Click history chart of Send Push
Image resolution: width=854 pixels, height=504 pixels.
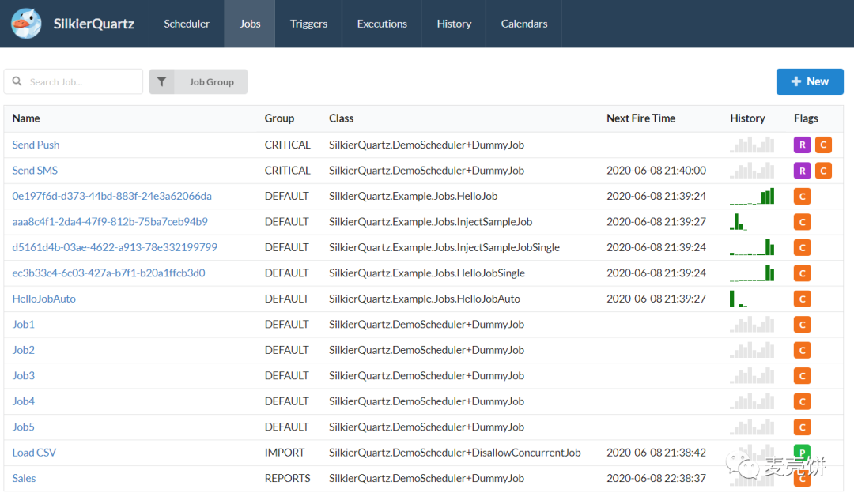pos(752,145)
